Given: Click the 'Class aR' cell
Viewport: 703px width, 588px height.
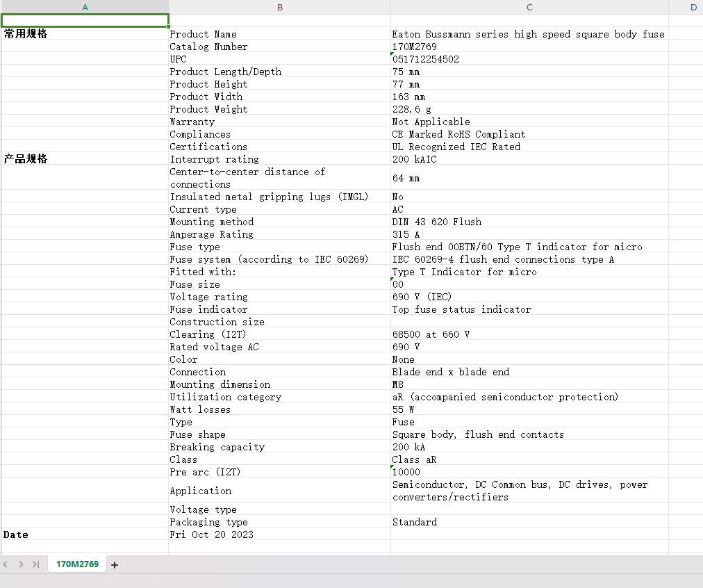Looking at the screenshot, I should pyautogui.click(x=529, y=459).
